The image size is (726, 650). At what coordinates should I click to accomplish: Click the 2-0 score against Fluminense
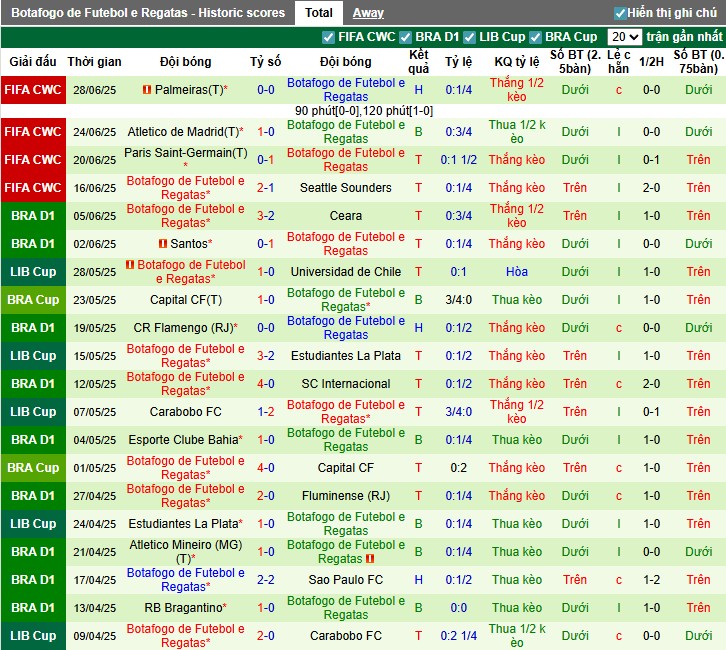point(266,496)
